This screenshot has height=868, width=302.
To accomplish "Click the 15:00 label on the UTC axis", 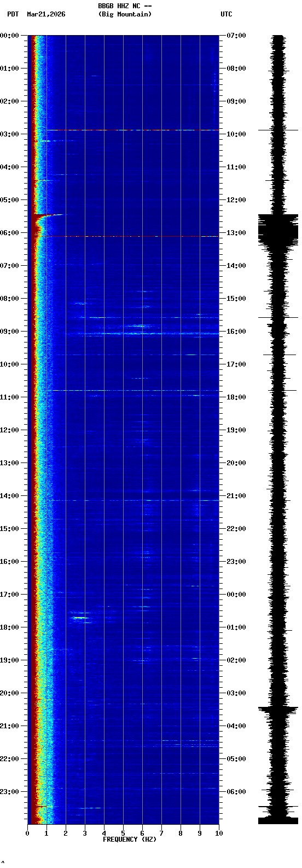I will click(x=236, y=299).
